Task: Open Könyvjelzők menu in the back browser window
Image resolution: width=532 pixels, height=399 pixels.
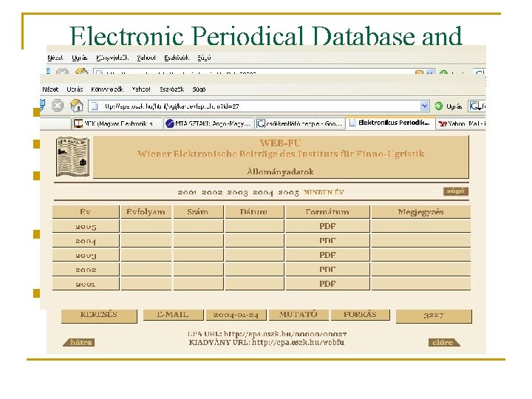Action: pos(112,58)
